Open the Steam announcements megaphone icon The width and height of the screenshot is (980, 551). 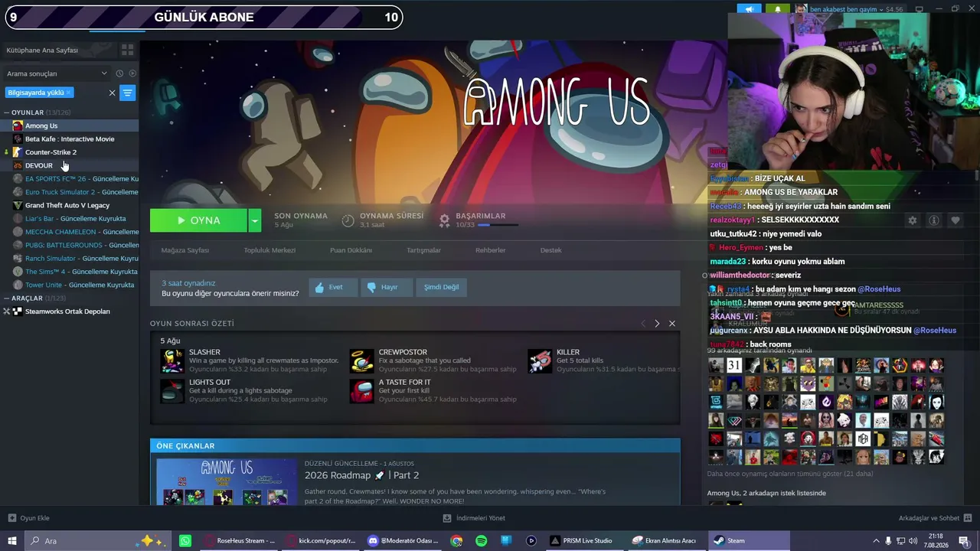pos(750,9)
